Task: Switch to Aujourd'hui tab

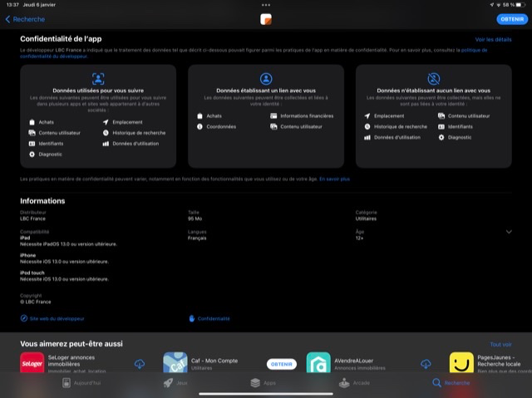Action: [81, 383]
